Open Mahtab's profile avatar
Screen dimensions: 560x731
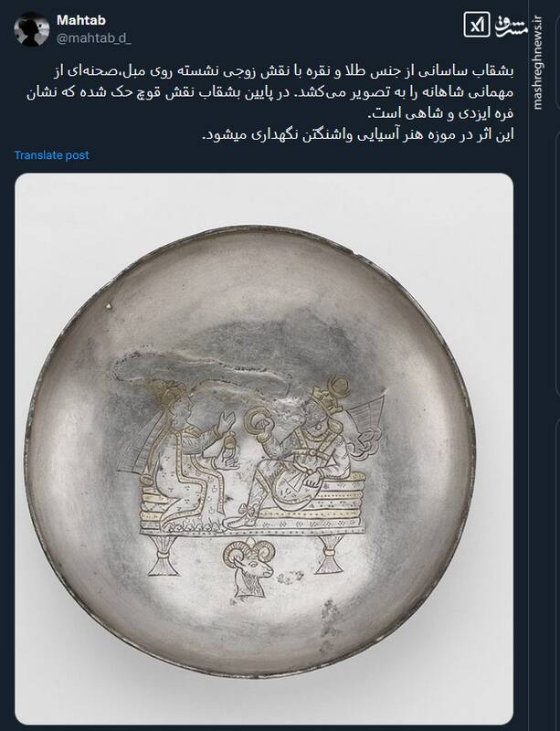pos(32,29)
